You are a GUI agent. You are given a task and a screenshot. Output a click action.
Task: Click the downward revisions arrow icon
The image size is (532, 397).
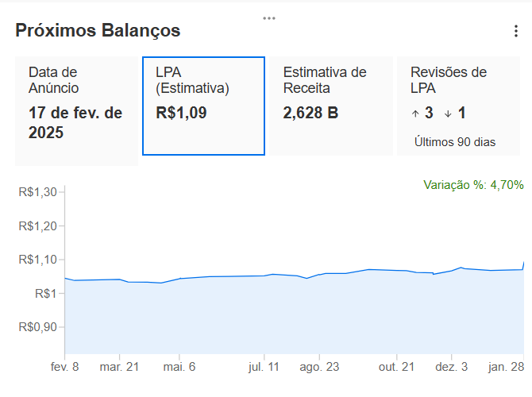[448, 114]
